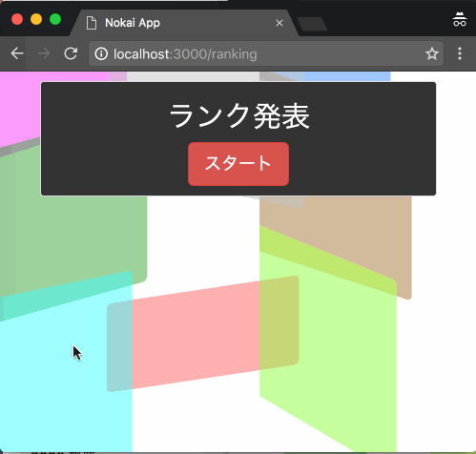Click the page icon on the tab
Screen dimensions: 476x454
tap(92, 23)
